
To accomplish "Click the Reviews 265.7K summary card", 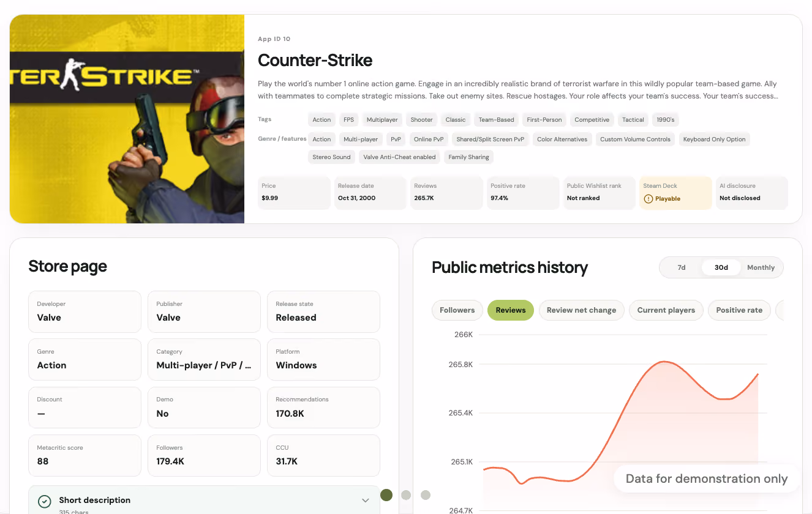I will [446, 193].
